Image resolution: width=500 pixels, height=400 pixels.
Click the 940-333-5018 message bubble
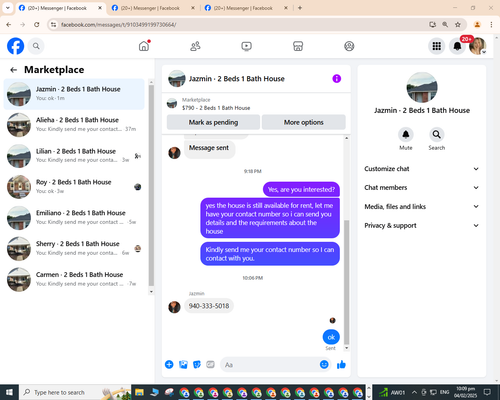(x=209, y=306)
